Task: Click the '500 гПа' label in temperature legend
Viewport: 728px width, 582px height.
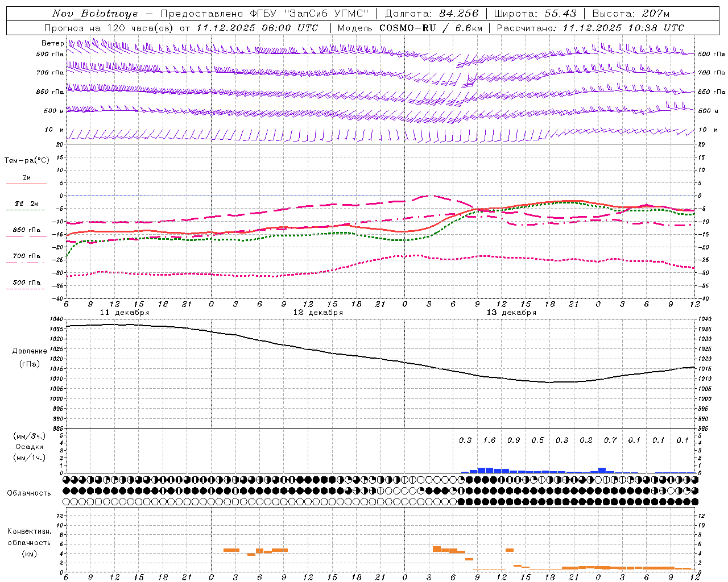Action: 27,282
